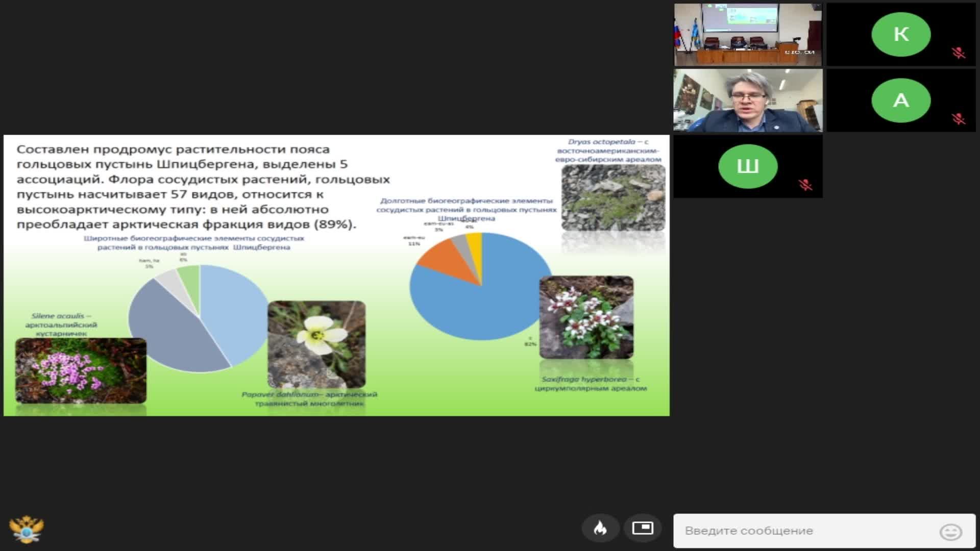Toggle the picture-in-picture layout icon
Image resolution: width=980 pixels, height=551 pixels.
pos(642,528)
